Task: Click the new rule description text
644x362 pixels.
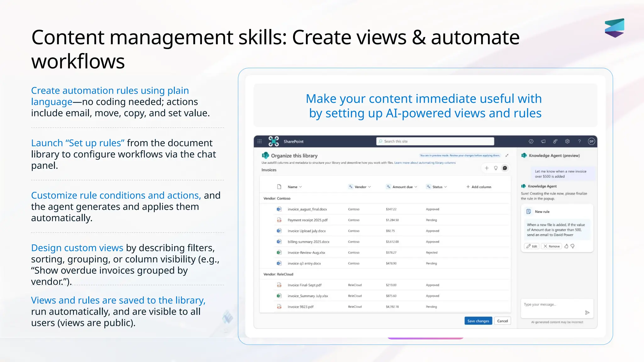Action: click(556, 230)
